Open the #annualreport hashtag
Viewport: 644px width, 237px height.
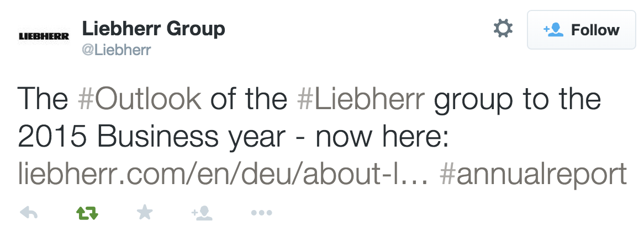pyautogui.click(x=533, y=174)
